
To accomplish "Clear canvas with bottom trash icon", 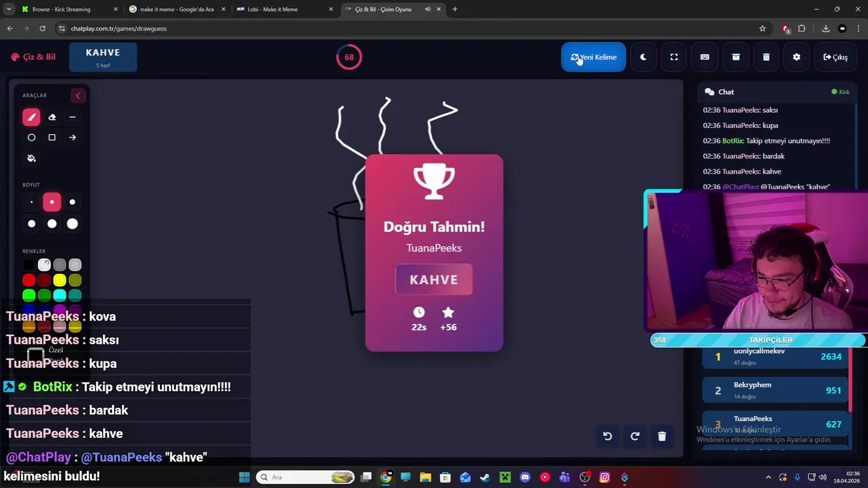I will [x=662, y=436].
